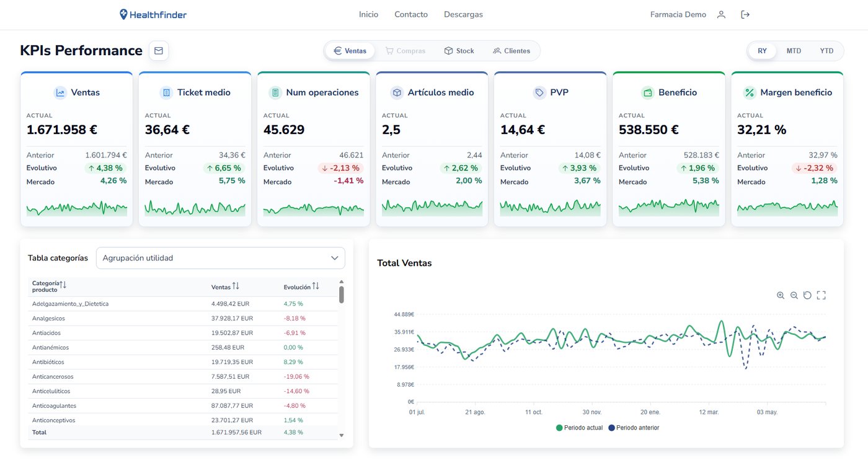Screen dimensions: 868x473
Task: Select the Anticonceptivos category row
Action: point(183,420)
